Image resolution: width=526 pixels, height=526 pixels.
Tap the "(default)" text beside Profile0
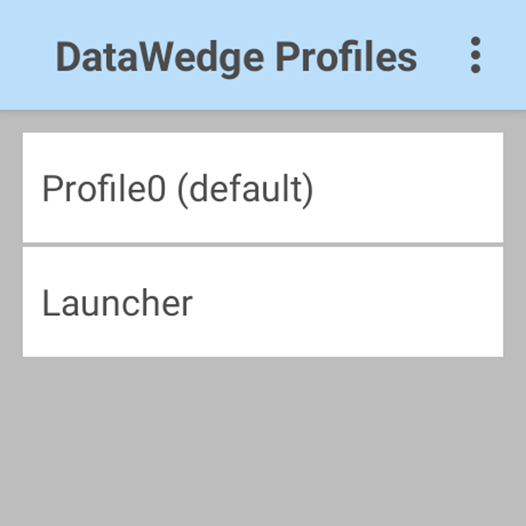(245, 190)
